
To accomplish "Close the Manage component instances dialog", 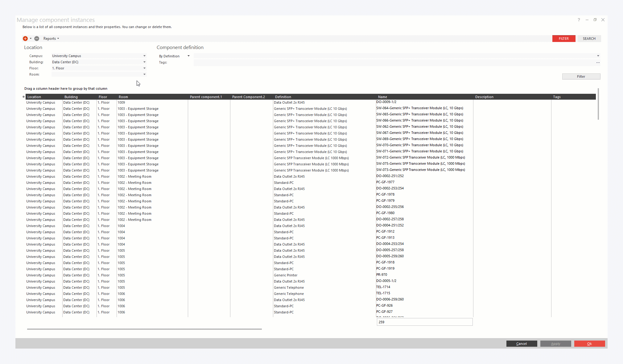I will (603, 20).
